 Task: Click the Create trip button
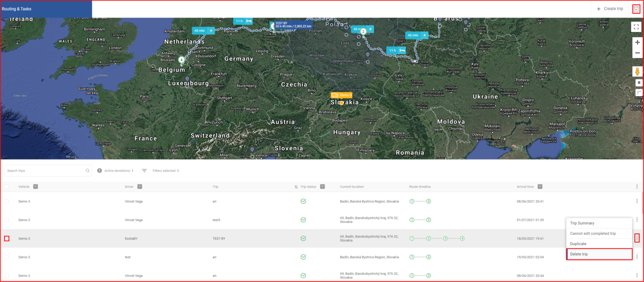[x=609, y=9]
